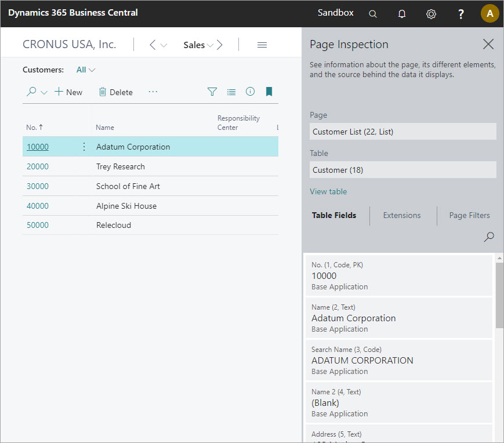Toggle the FactBox info icon
This screenshot has height=443, width=504.
pos(250,92)
